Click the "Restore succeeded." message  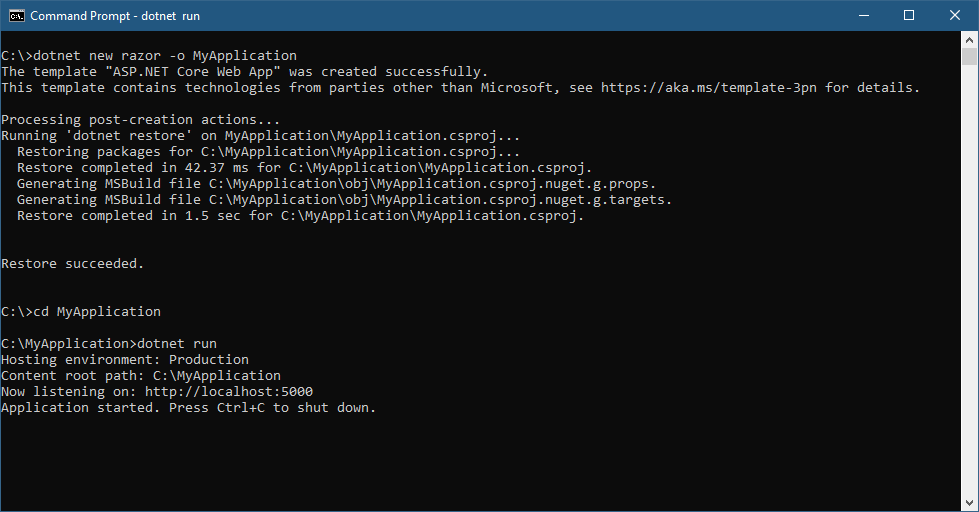73,264
